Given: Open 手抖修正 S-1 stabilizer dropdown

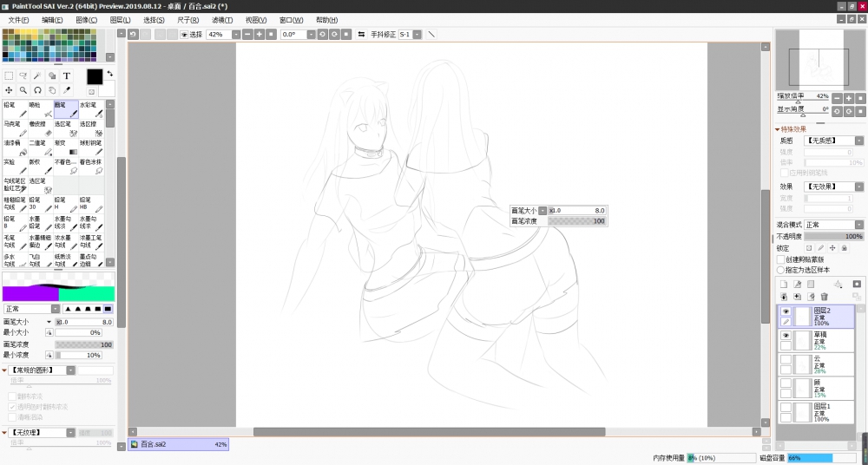Looking at the screenshot, I should pyautogui.click(x=417, y=35).
